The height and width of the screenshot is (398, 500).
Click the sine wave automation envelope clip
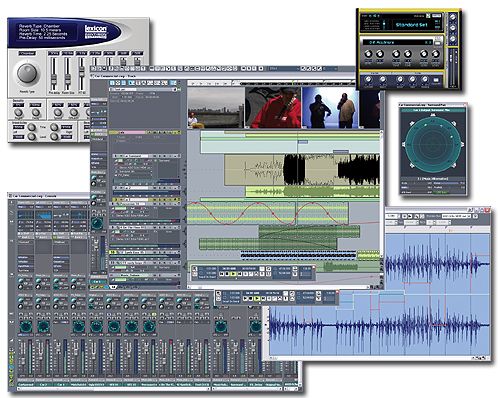click(x=268, y=213)
